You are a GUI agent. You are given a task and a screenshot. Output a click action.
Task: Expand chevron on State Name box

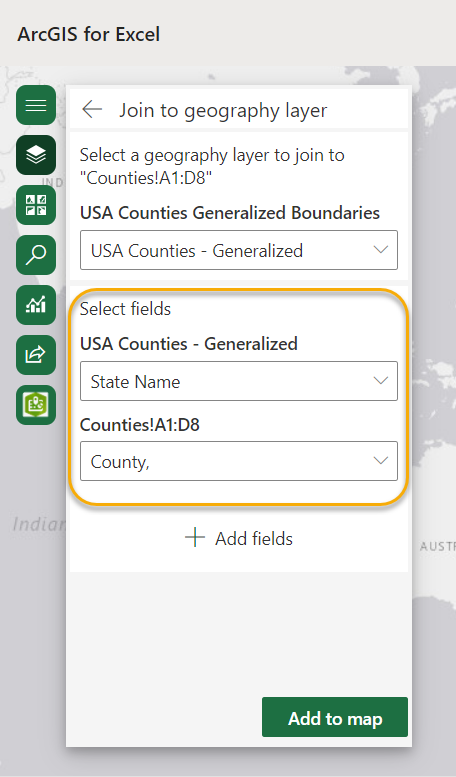[x=381, y=381]
